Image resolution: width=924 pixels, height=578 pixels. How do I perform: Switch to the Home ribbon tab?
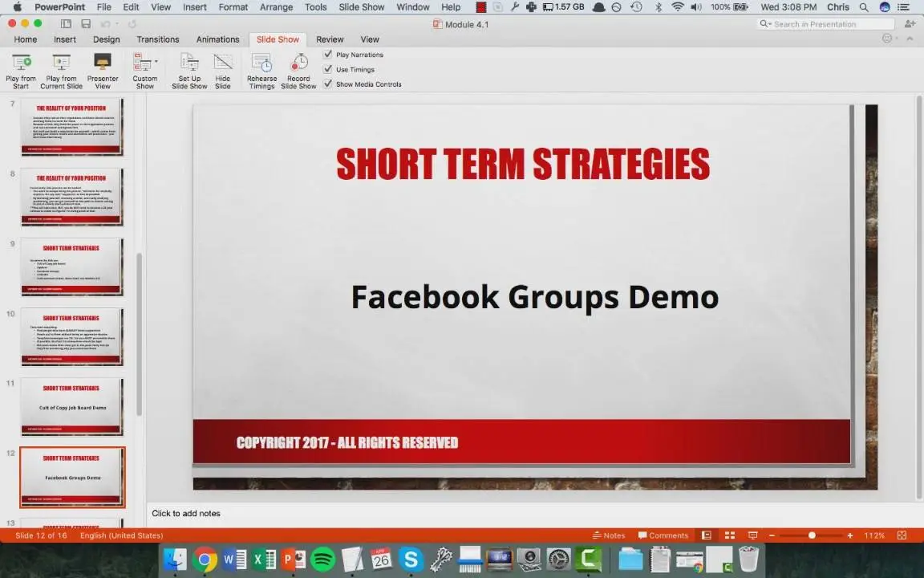point(26,39)
